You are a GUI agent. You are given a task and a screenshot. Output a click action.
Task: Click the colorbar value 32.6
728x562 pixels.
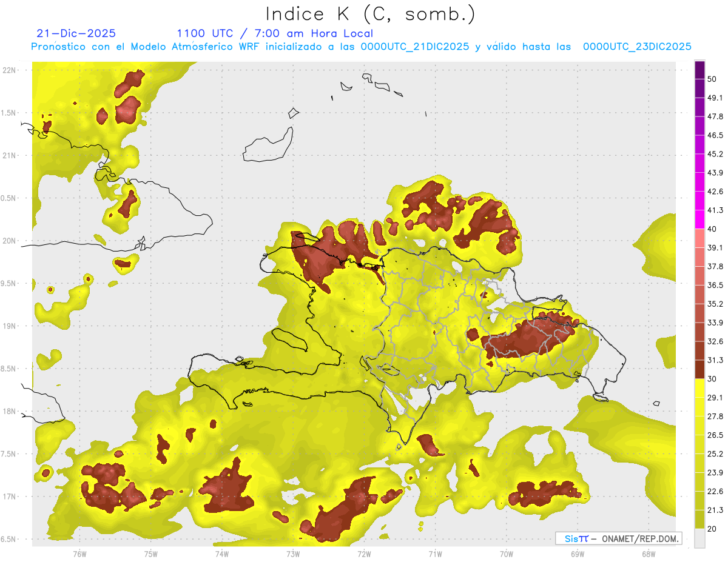tap(715, 341)
